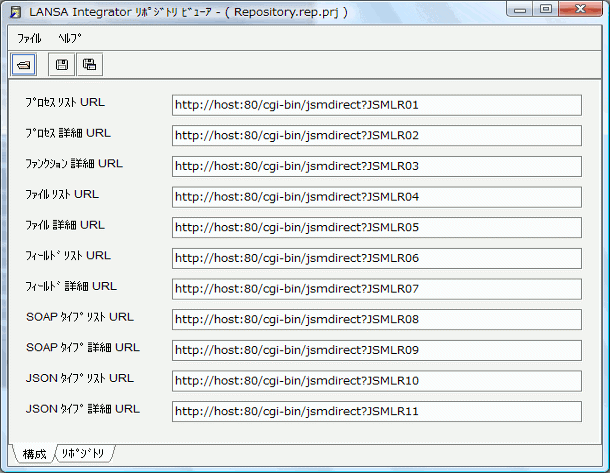Click the JSON タイプ リスト URL label
The height and width of the screenshot is (473, 610).
click(80, 378)
